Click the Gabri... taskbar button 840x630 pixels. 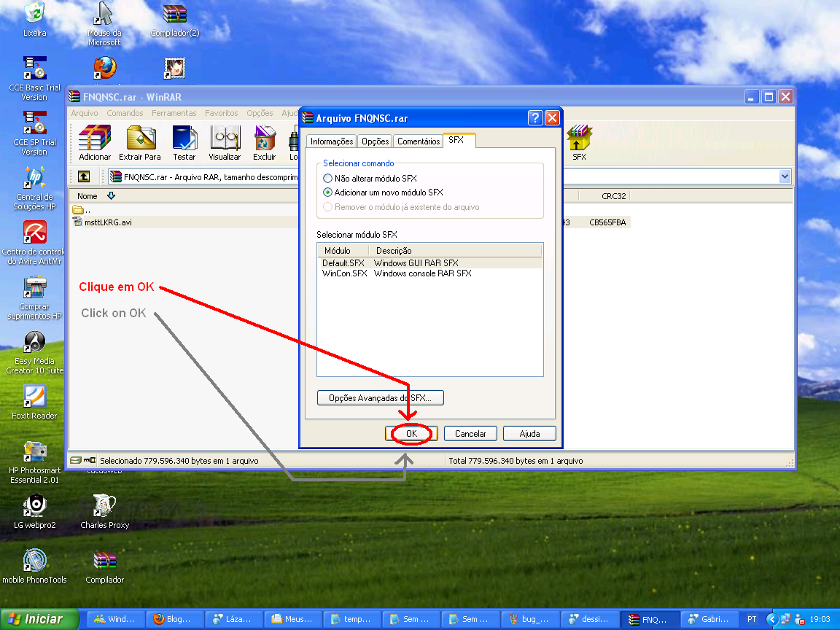709,619
